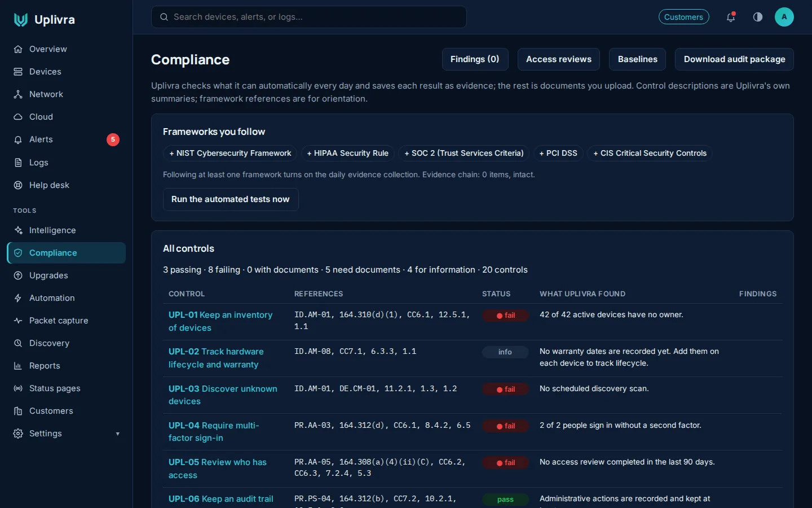Open UPL-01 Keep an inventory of devices
This screenshot has width=812, height=508.
click(220, 321)
